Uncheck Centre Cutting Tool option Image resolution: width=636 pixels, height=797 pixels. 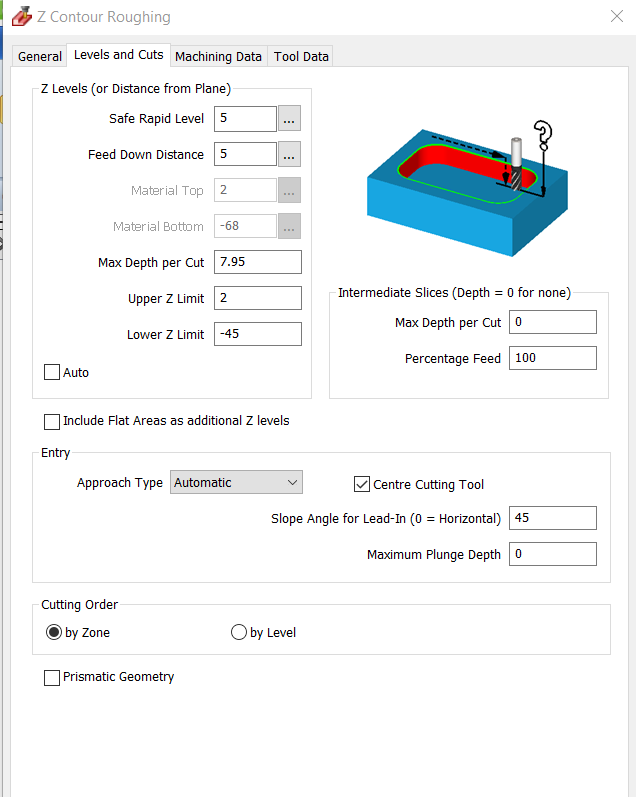pyautogui.click(x=362, y=485)
